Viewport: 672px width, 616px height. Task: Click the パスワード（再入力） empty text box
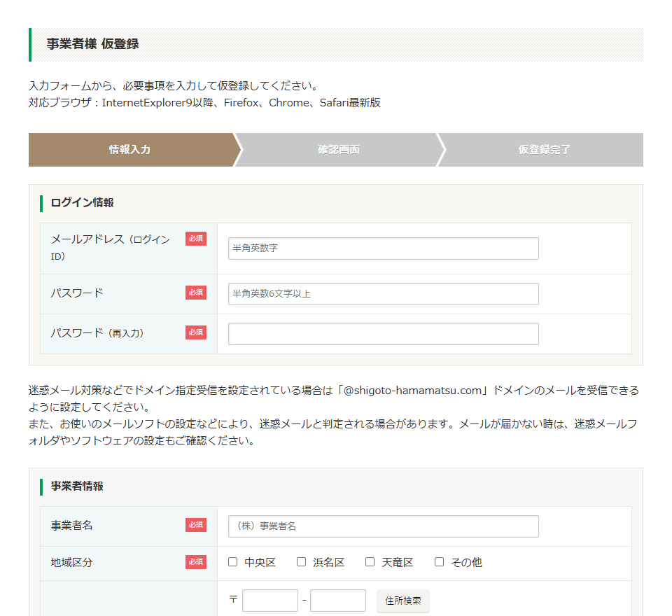pyautogui.click(x=383, y=334)
